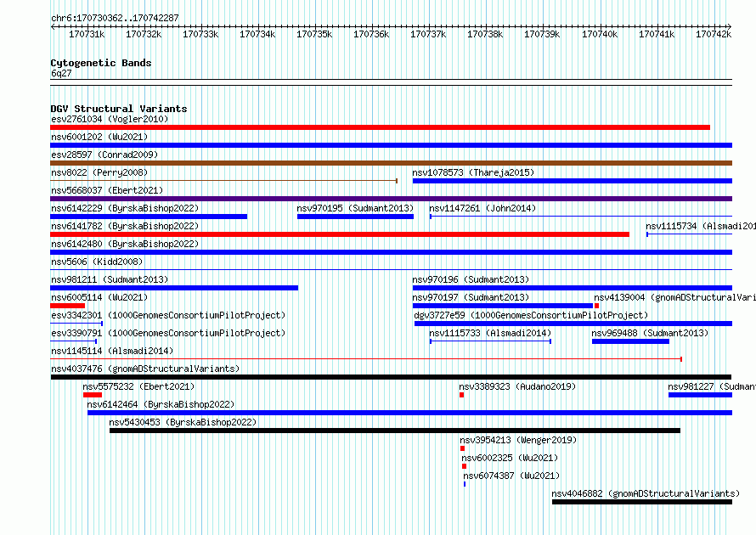Click the brown esv28597 variant bar
Viewport: 756px width, 535px height.
pyautogui.click(x=391, y=163)
